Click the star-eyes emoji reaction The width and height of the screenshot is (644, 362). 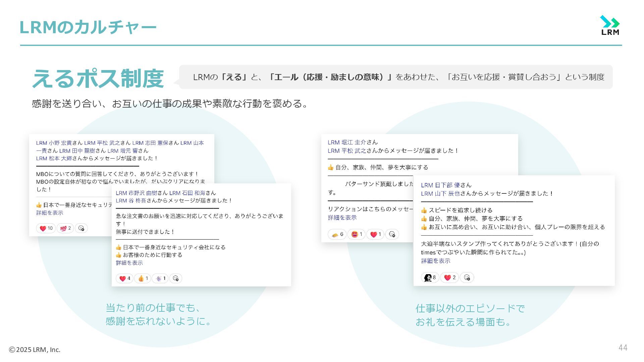click(356, 234)
